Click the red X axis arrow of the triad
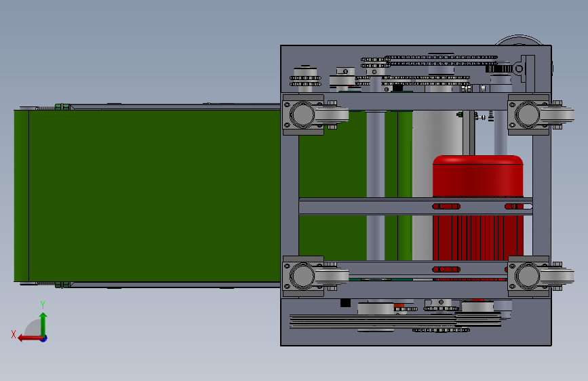The width and height of the screenshot is (588, 381). (29, 338)
